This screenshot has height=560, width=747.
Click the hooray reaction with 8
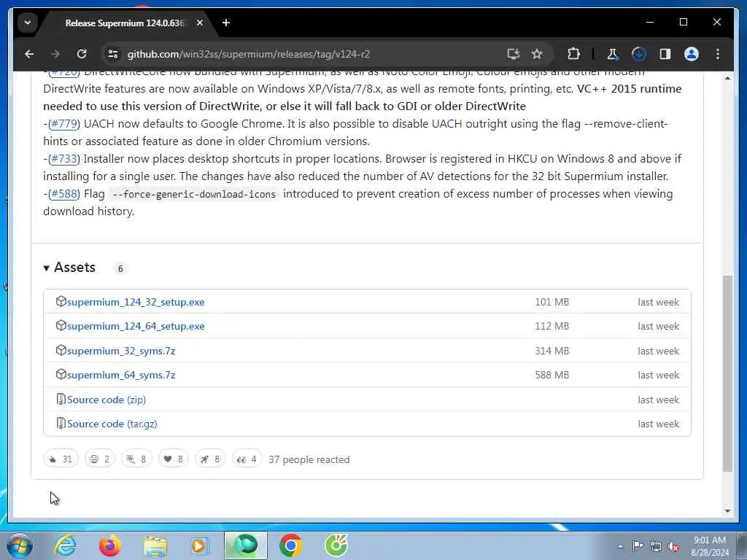click(136, 459)
